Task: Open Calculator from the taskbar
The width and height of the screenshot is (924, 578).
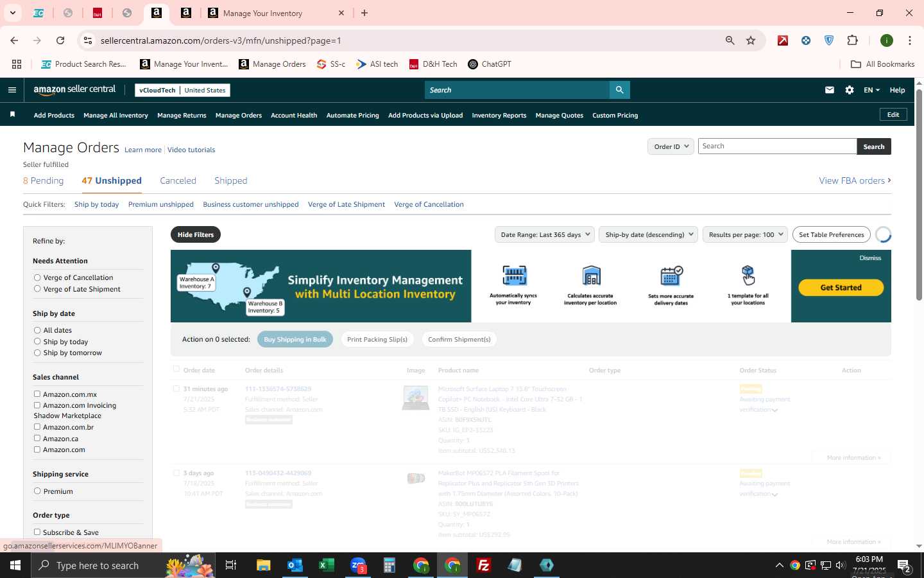Action: pos(389,565)
